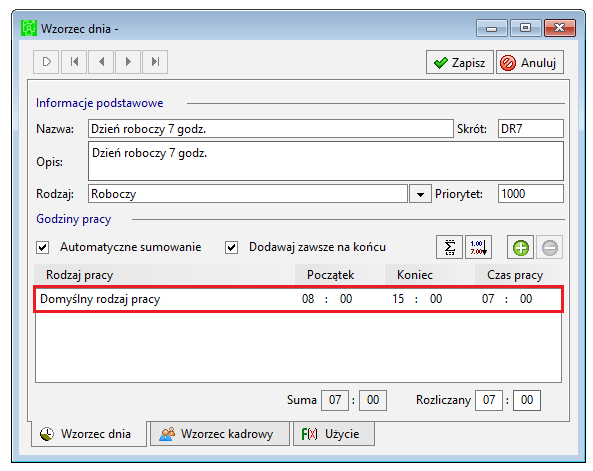Switch to the Wzorzec kadrowy tab

coord(220,434)
